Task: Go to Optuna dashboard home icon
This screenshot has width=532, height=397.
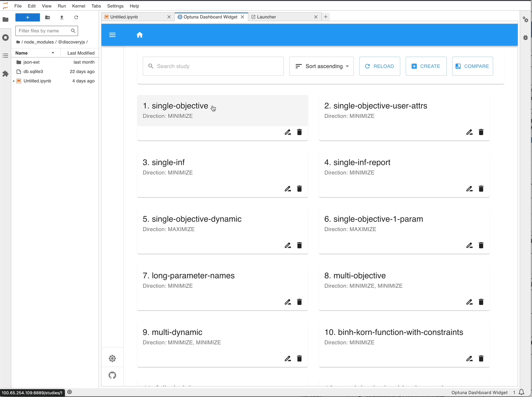Action: [140, 35]
